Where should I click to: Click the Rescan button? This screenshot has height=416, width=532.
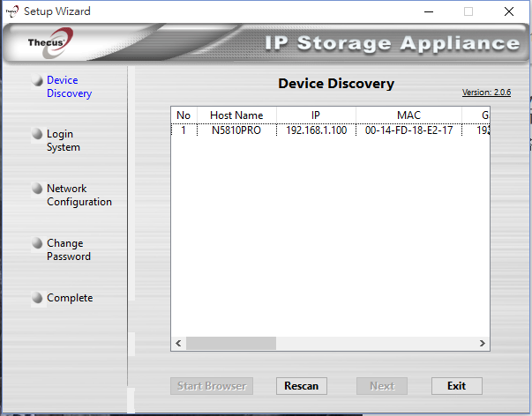(x=301, y=386)
